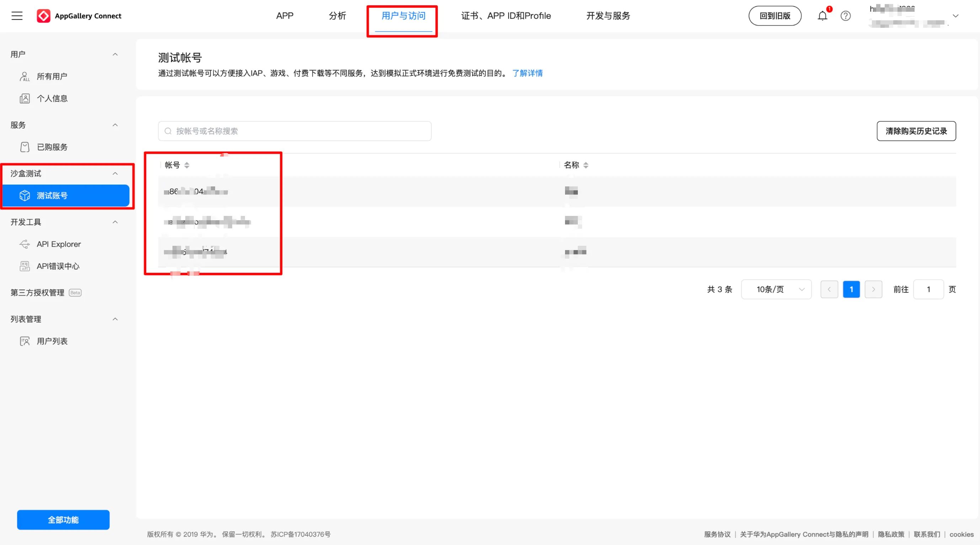This screenshot has height=545, width=980.
Task: Open the help question mark icon
Action: pos(845,16)
